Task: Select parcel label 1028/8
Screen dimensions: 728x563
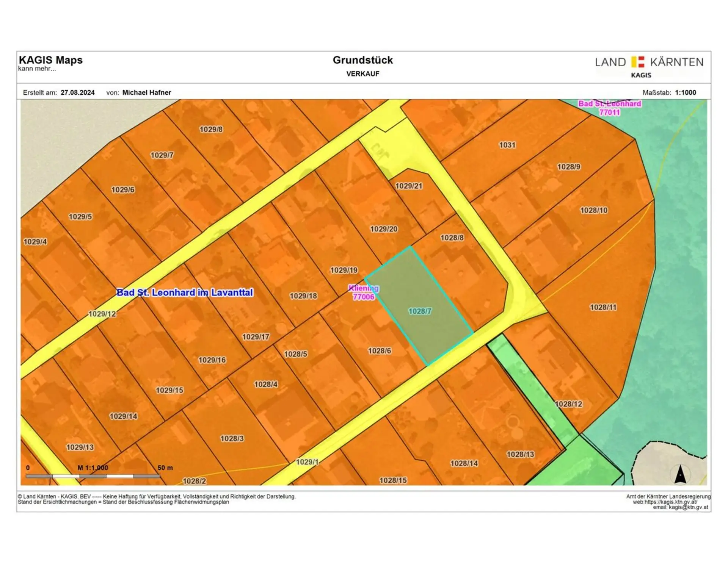Action: coord(452,238)
